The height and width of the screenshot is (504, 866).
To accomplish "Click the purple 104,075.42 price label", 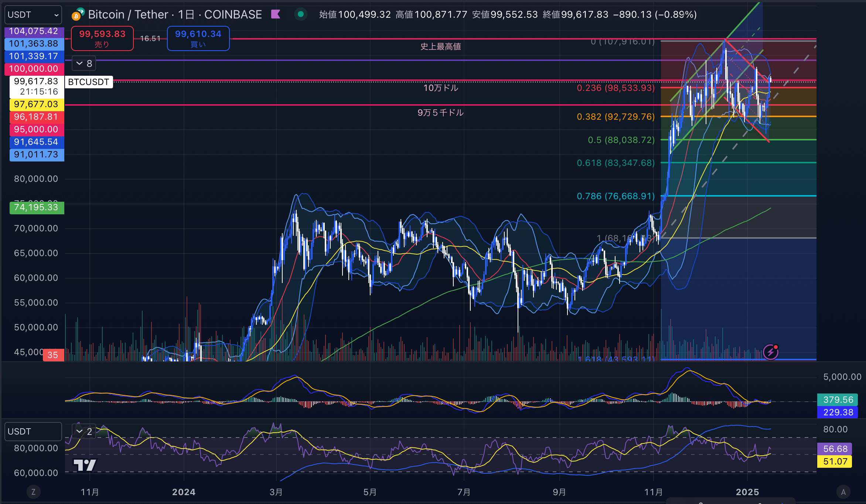I will (34, 31).
